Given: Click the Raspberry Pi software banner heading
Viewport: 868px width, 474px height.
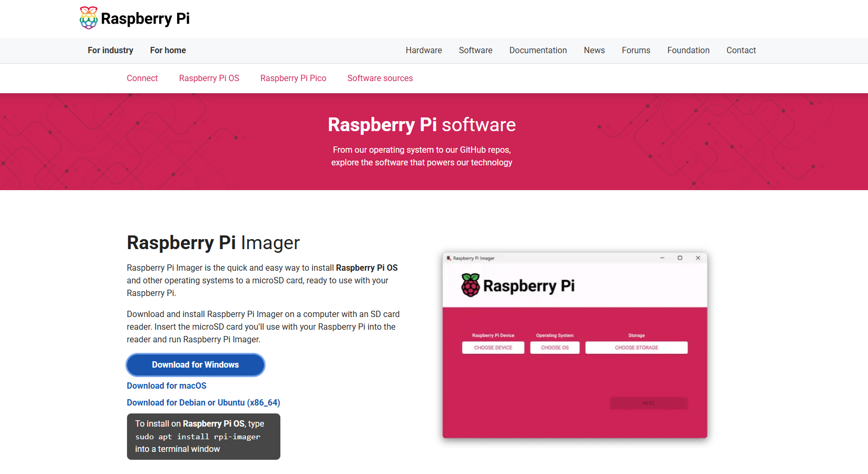Looking at the screenshot, I should click(422, 125).
